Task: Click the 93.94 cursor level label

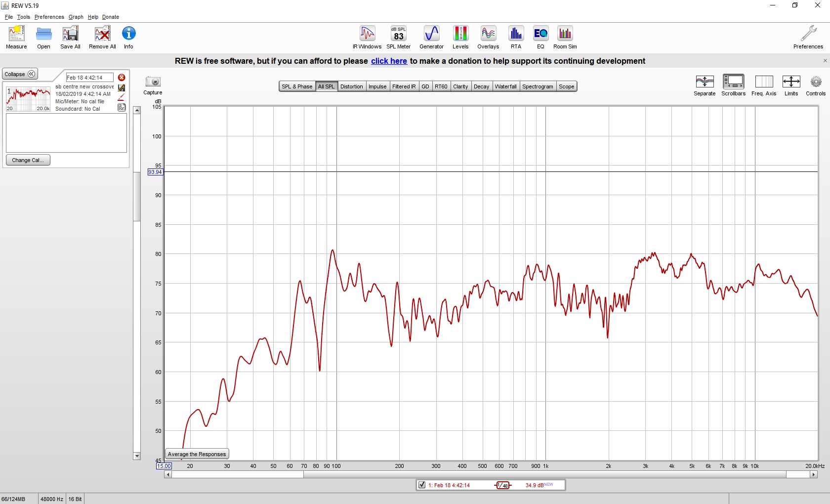Action: 155,172
